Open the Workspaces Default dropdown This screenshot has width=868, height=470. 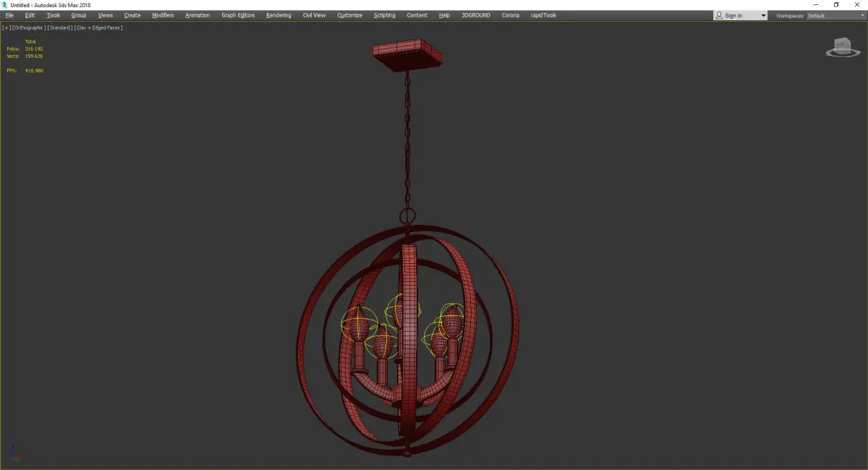coord(835,15)
